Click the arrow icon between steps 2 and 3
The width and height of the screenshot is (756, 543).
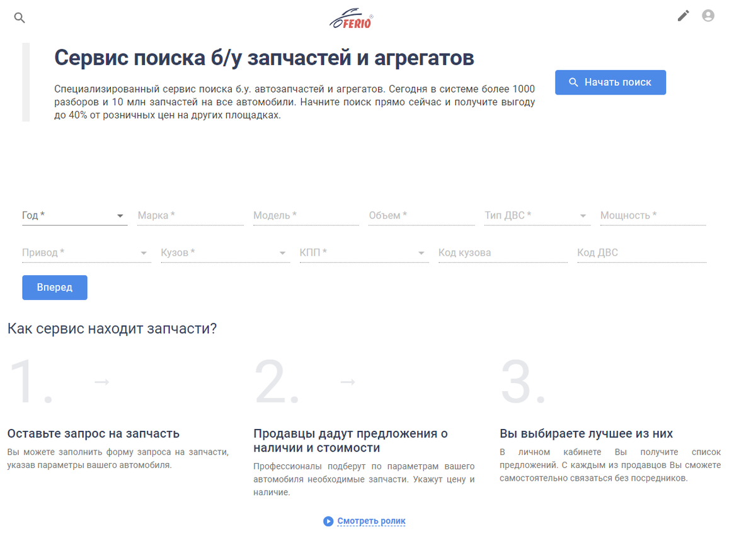point(346,381)
